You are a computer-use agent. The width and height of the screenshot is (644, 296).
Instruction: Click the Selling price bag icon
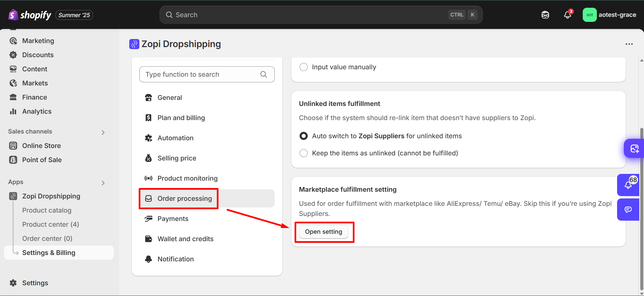pyautogui.click(x=148, y=158)
